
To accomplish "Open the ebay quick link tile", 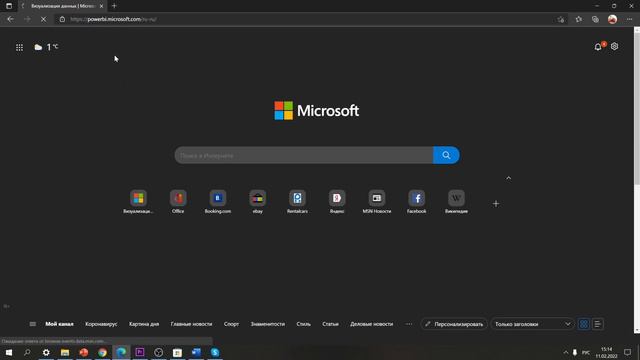I will coord(258,202).
